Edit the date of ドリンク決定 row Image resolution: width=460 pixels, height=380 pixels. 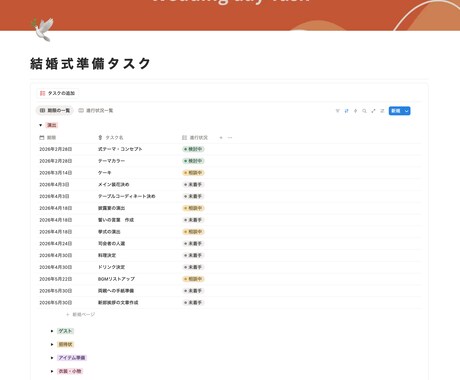pyautogui.click(x=56, y=267)
